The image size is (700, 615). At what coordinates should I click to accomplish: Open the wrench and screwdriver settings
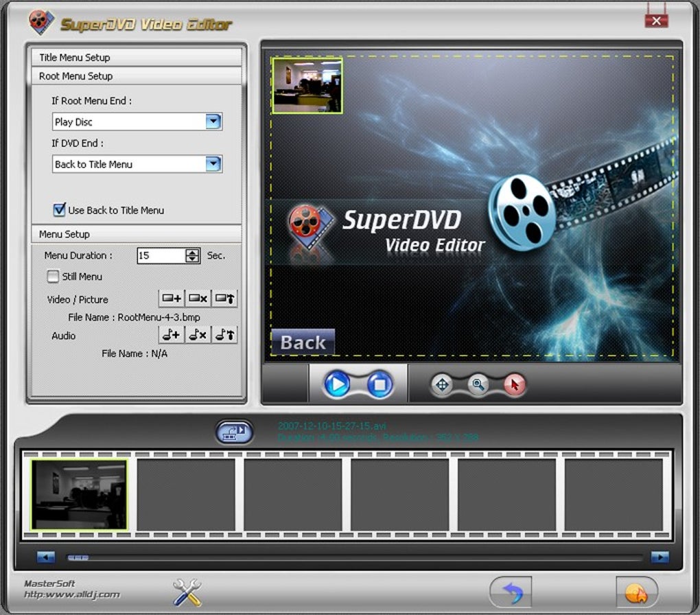point(187,592)
